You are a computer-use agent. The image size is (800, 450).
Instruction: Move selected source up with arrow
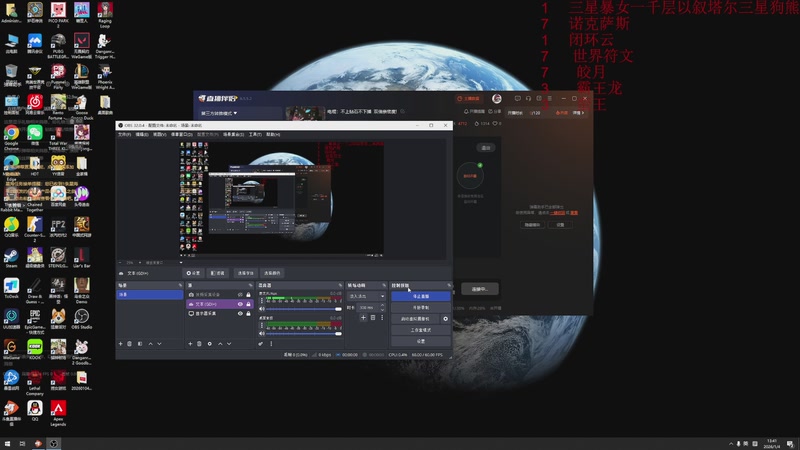[220, 344]
